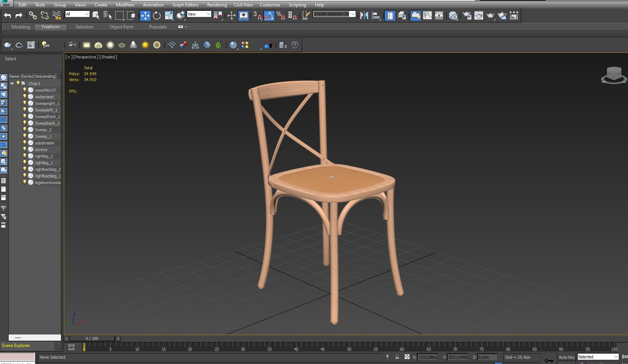
Task: Select the Link tool icon
Action: click(33, 15)
